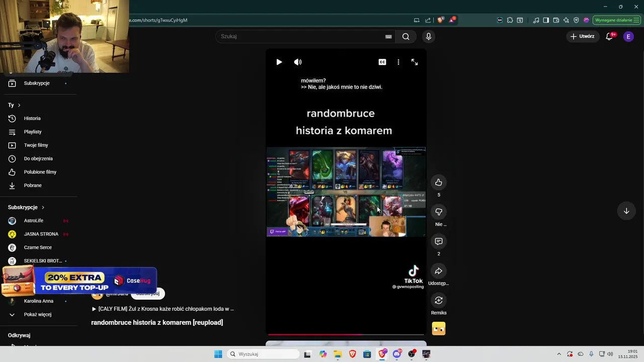644x362 pixels.
Task: Open Brave Shields lion icon
Action: 441,20
